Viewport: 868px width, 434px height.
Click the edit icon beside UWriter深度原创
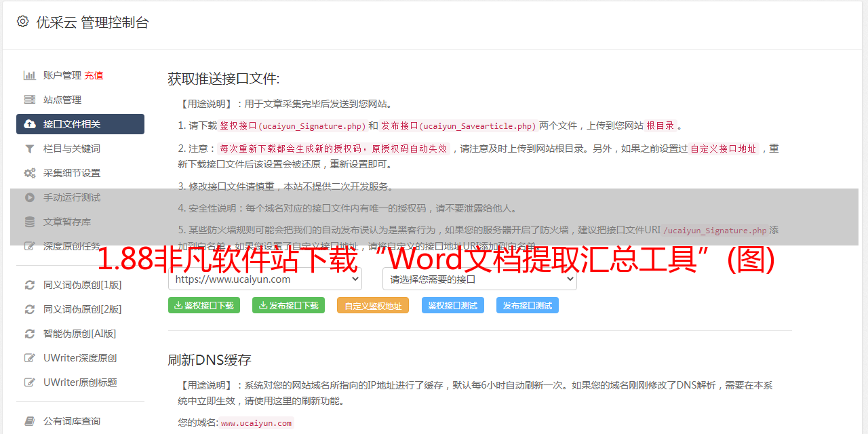pos(30,358)
